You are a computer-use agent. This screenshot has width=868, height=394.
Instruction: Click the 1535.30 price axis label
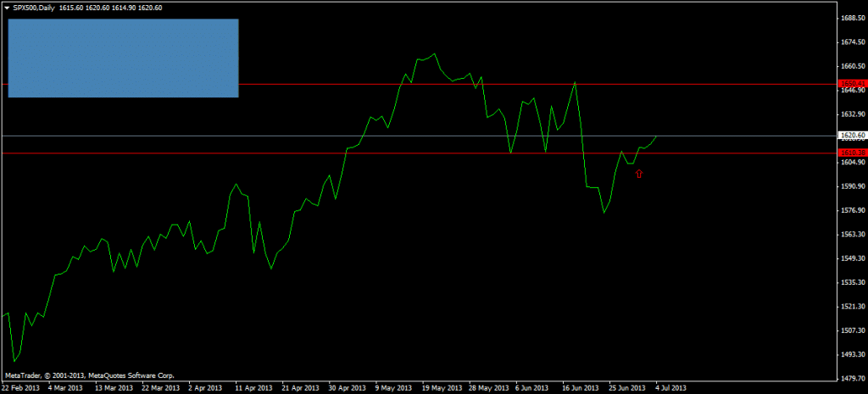[x=853, y=282]
